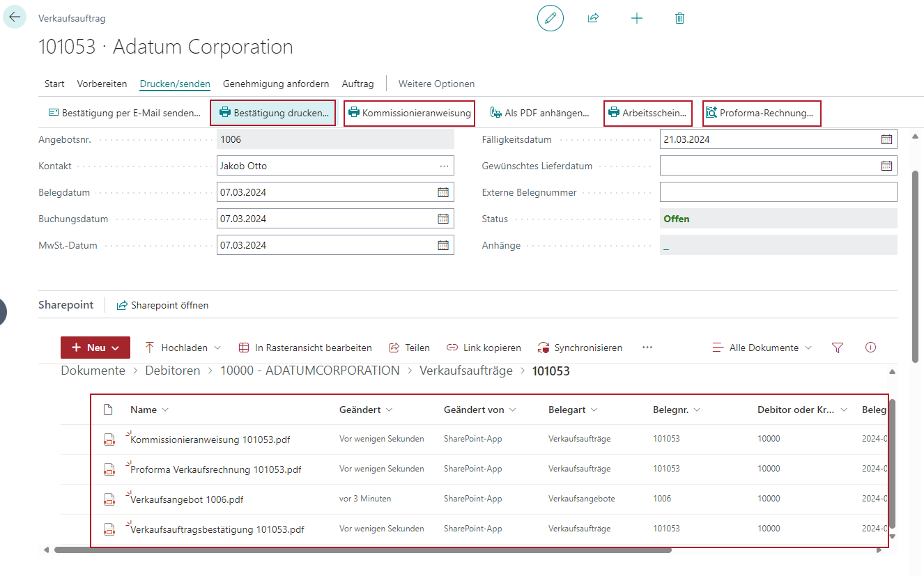
Task: Go to Debitoren in breadcrumb
Action: coord(173,371)
